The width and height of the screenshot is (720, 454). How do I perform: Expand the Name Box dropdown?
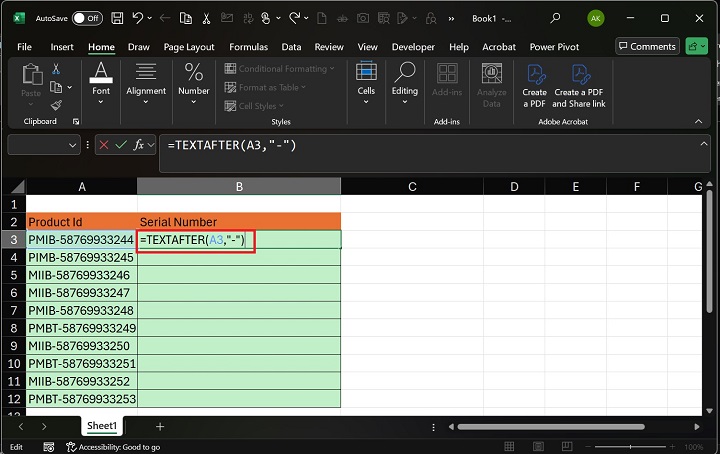pos(72,145)
